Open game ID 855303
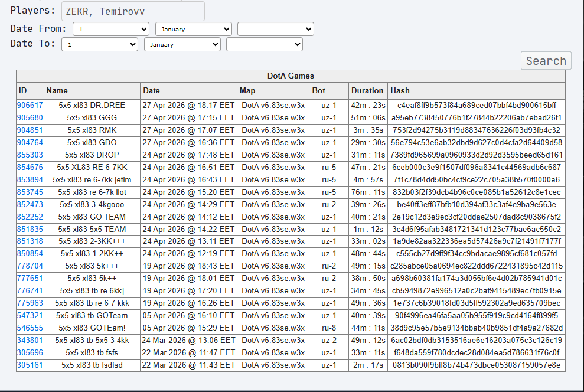Screen dimensions: 584x392 30,155
